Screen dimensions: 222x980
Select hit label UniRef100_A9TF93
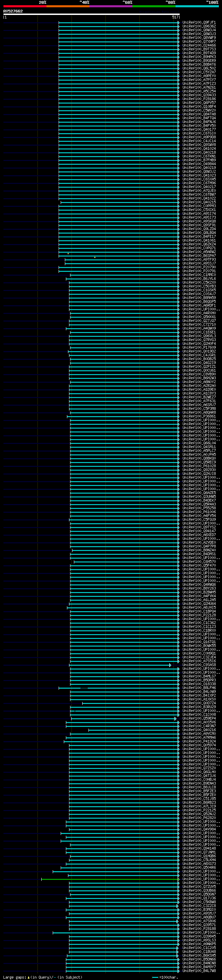click(199, 259)
